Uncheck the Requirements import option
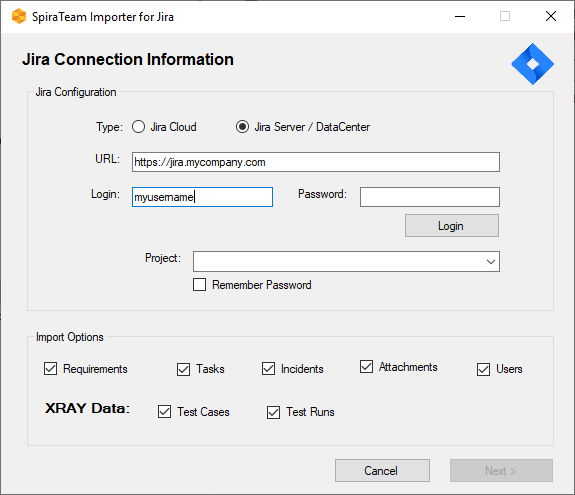Screen dimensions: 575x495 51,368
